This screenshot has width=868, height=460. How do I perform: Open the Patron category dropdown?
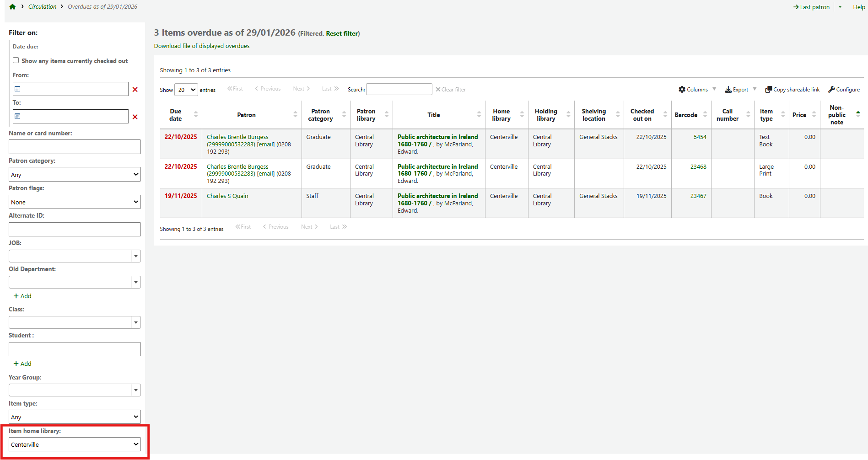75,175
